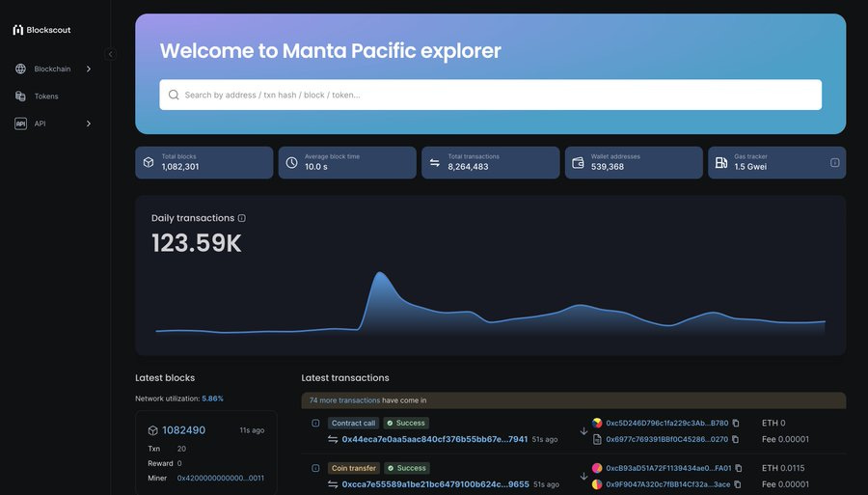The width and height of the screenshot is (868, 495).
Task: Open transaction 0x44eca7e0aa5aac840cf376b55bb67e...7941
Action: (435, 439)
